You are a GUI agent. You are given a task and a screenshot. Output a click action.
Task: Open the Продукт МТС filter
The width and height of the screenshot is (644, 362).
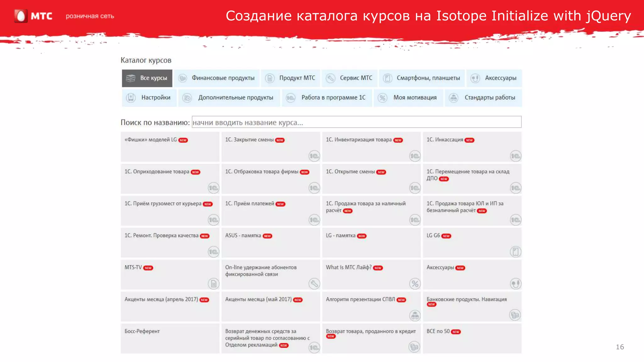pos(291,78)
